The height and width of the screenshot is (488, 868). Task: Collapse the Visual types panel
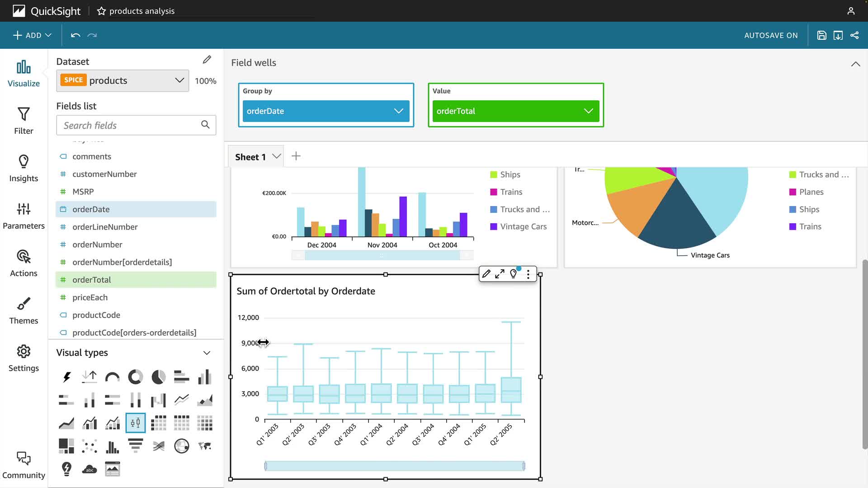[207, 353]
